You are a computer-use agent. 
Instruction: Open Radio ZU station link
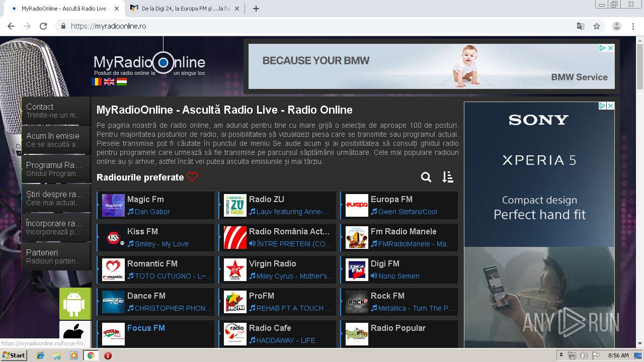click(267, 199)
